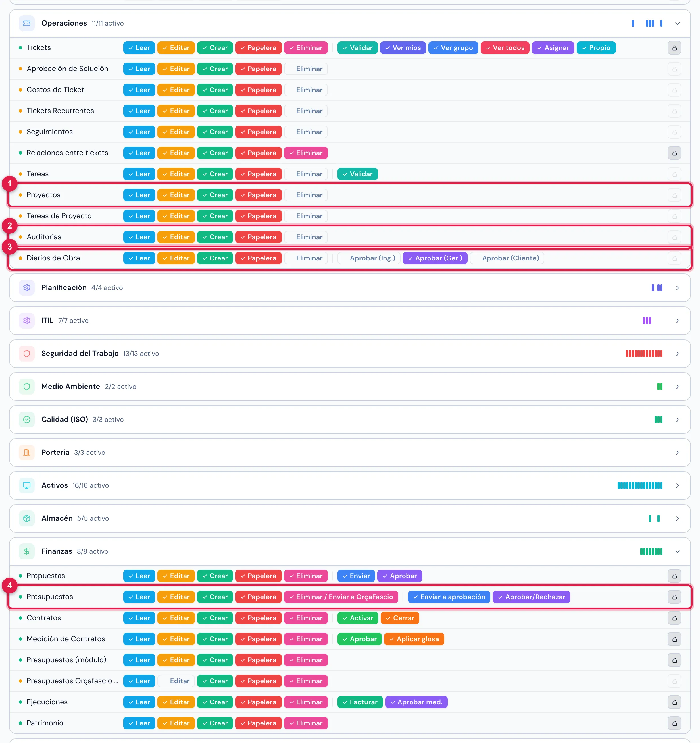The height and width of the screenshot is (743, 700).
Task: Collapse the Operaciones section chevron
Action: pyautogui.click(x=677, y=24)
